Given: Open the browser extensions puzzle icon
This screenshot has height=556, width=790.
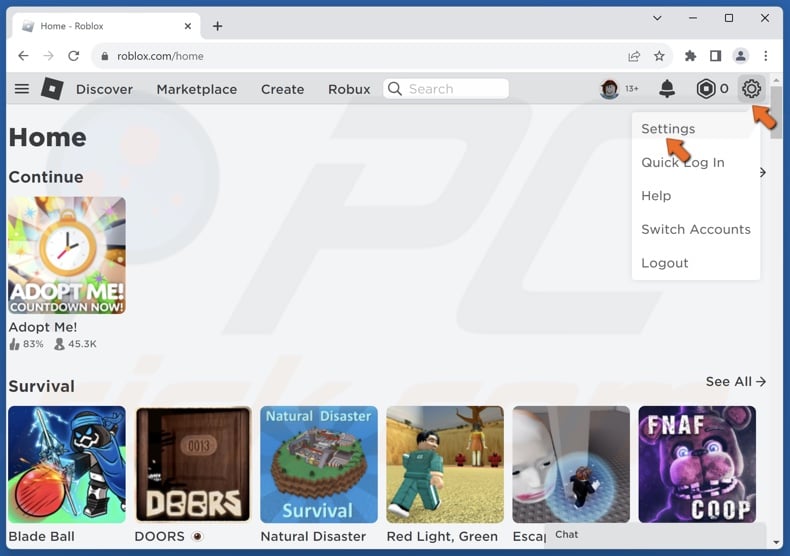Looking at the screenshot, I should [x=690, y=56].
